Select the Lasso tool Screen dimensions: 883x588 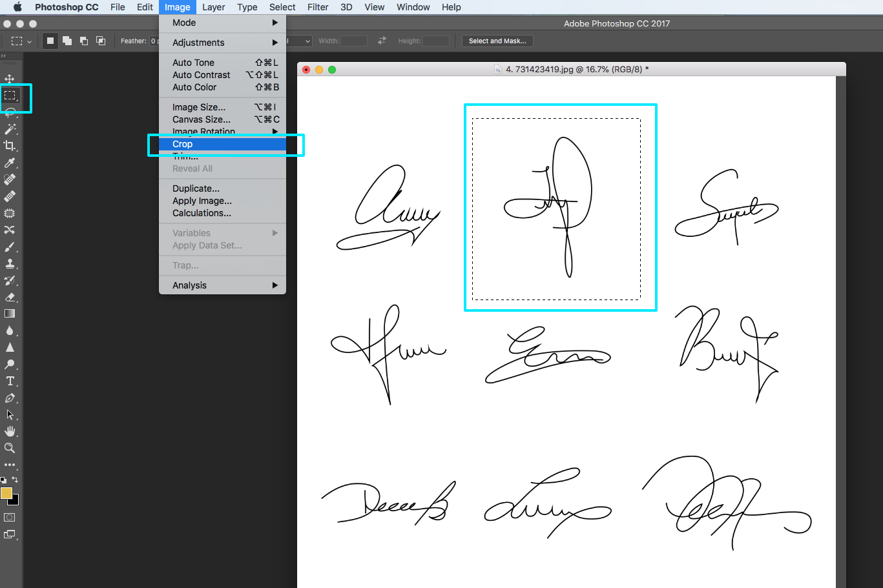tap(9, 112)
